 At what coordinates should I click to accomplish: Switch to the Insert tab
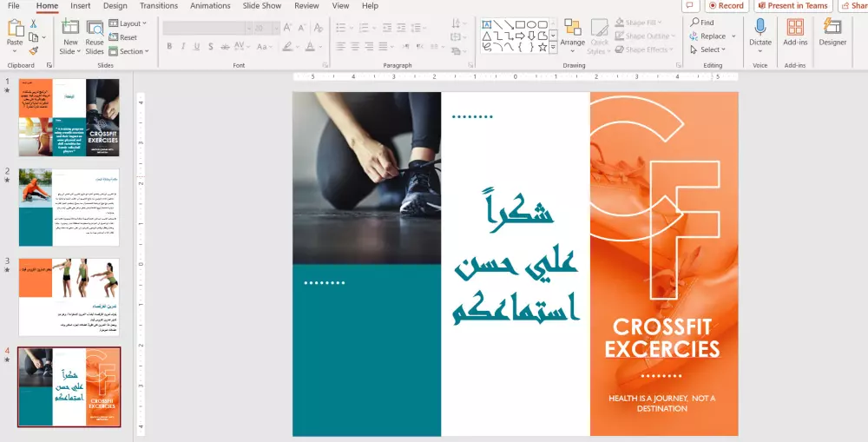pos(80,5)
